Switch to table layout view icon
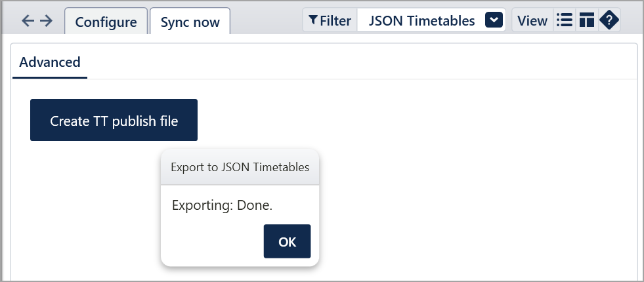Viewport: 644px width, 282px height. 586,20
